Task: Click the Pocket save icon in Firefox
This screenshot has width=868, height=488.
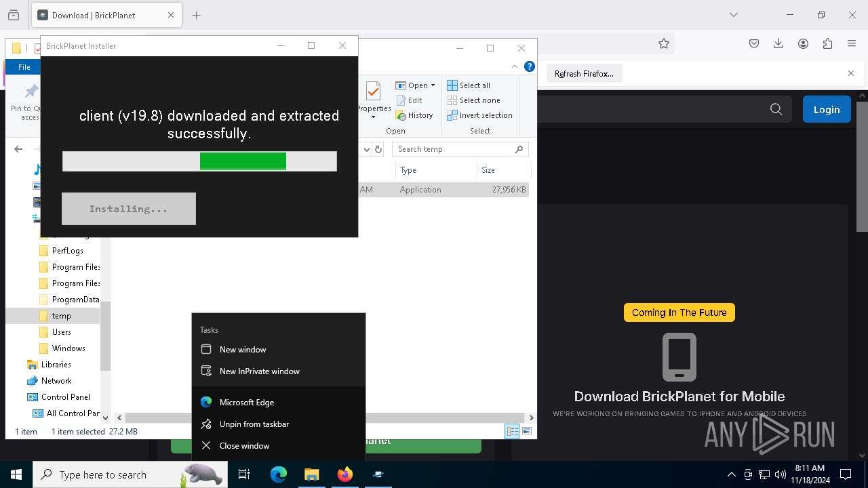Action: (754, 43)
